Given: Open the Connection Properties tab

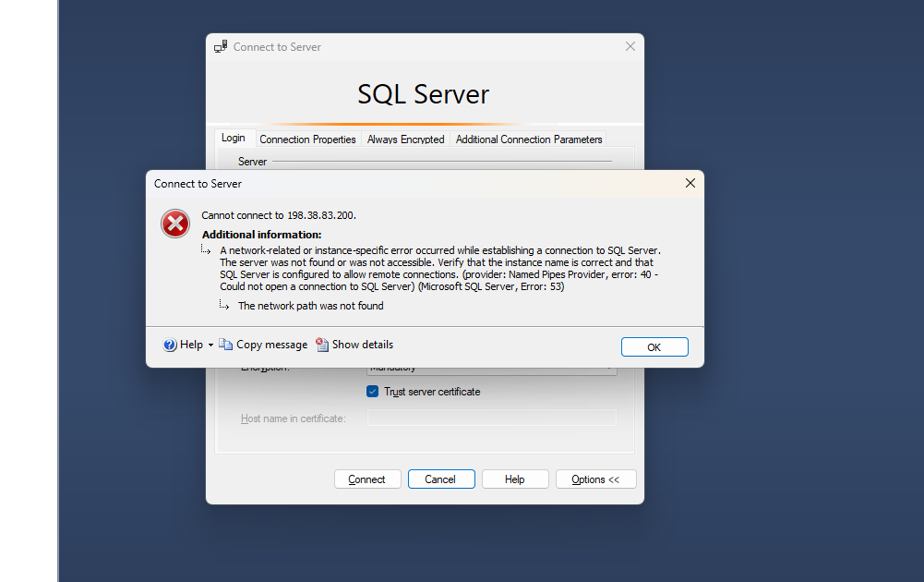Looking at the screenshot, I should click(x=307, y=139).
